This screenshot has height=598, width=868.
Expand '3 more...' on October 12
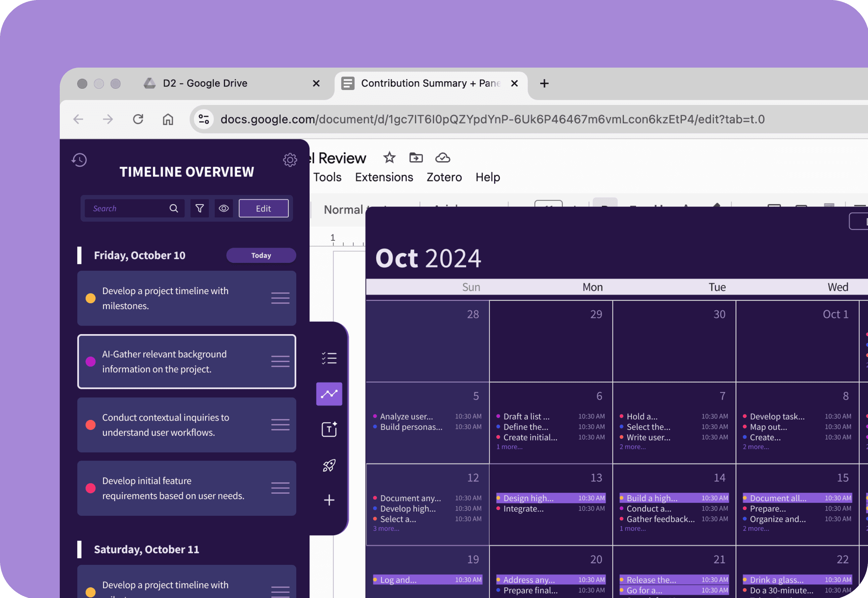(x=386, y=529)
